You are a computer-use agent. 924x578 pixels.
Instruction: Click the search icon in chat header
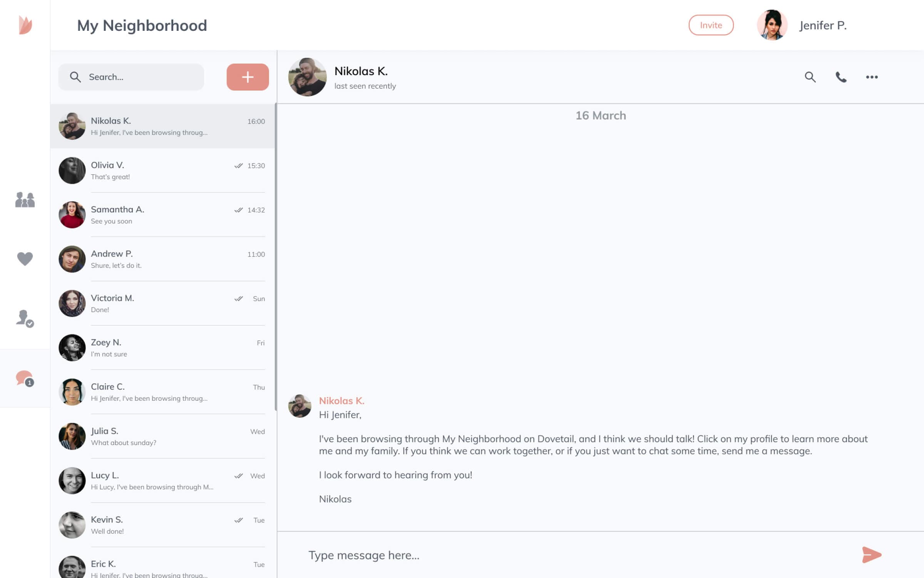[810, 77]
